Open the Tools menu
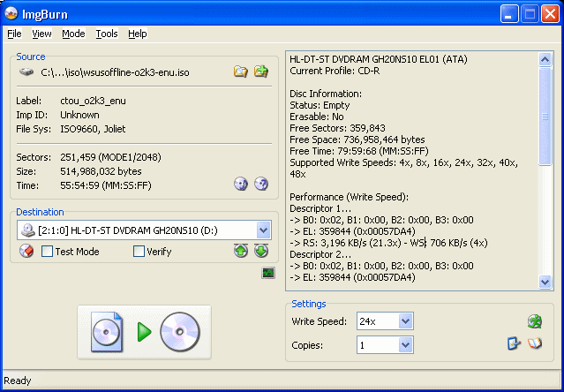Viewport: 564px width, 392px height. [x=107, y=34]
